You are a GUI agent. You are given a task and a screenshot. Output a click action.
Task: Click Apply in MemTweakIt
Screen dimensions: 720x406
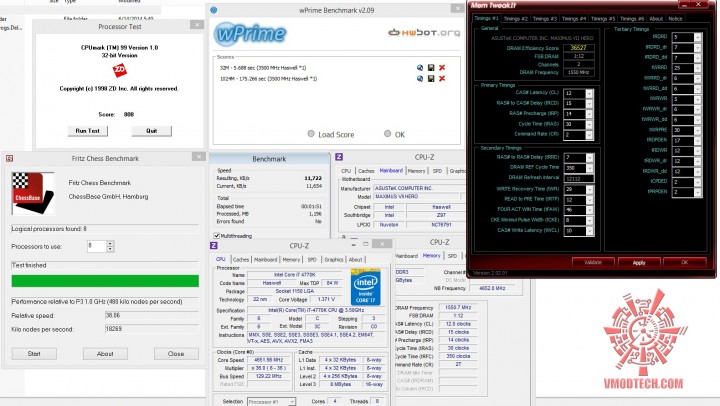click(x=639, y=262)
